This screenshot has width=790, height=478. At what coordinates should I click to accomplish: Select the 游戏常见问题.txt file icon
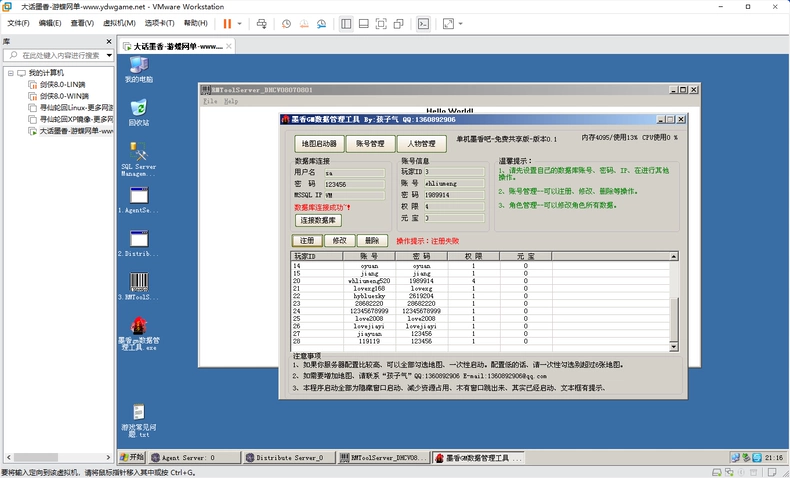139,421
